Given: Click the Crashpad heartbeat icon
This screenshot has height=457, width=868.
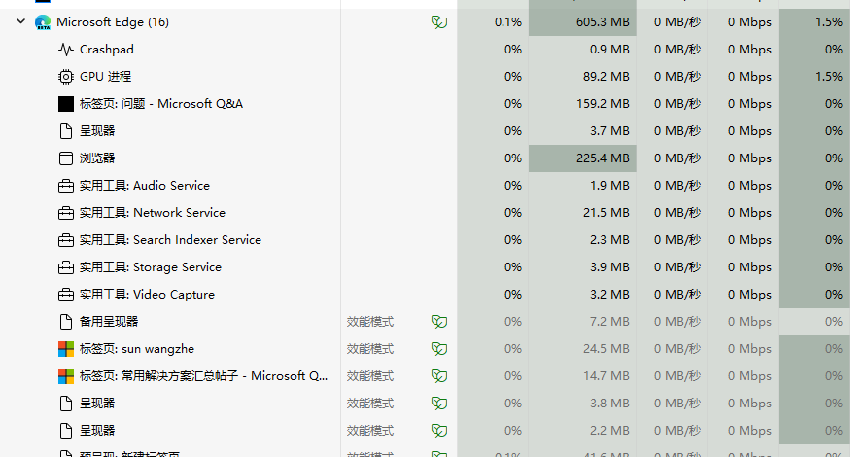Looking at the screenshot, I should coord(66,50).
